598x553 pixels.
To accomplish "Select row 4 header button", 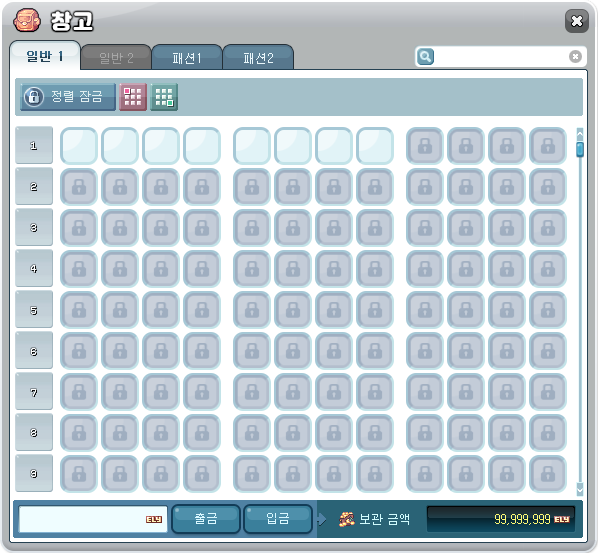I will point(34,268).
